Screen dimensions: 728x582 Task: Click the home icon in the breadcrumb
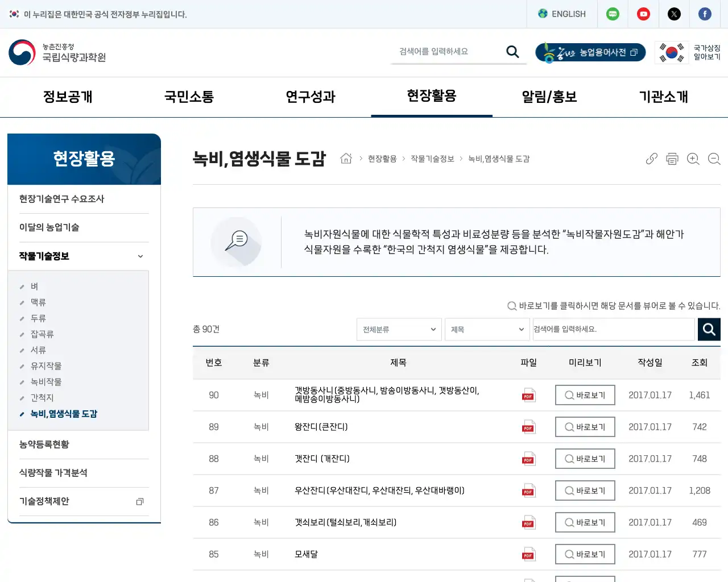tap(346, 159)
